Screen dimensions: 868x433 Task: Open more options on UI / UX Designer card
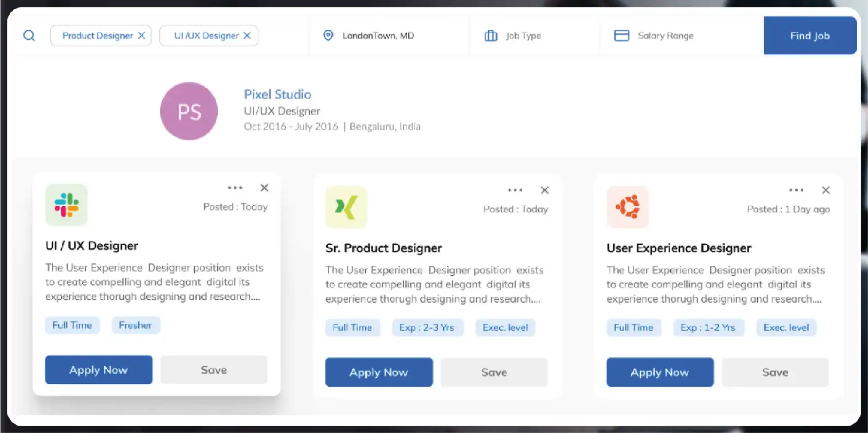pyautogui.click(x=235, y=188)
